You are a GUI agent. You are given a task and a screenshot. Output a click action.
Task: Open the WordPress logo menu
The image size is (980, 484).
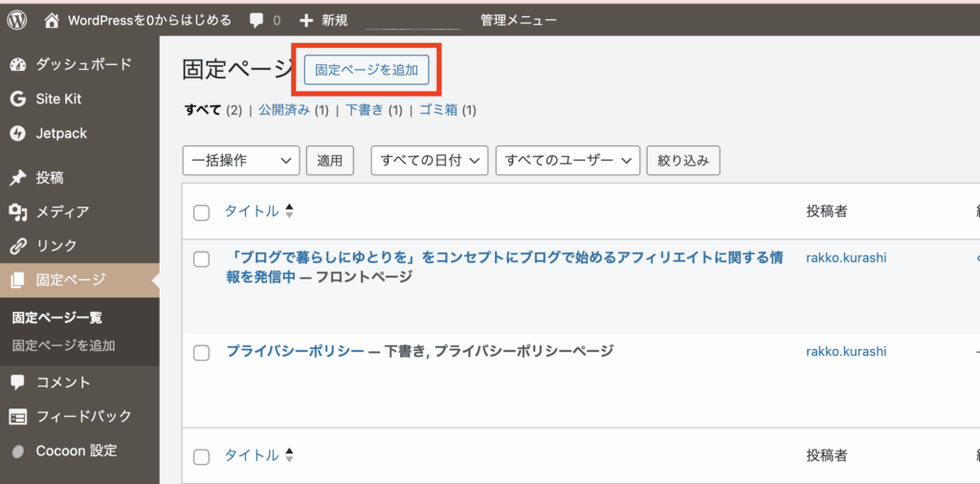coord(17,21)
